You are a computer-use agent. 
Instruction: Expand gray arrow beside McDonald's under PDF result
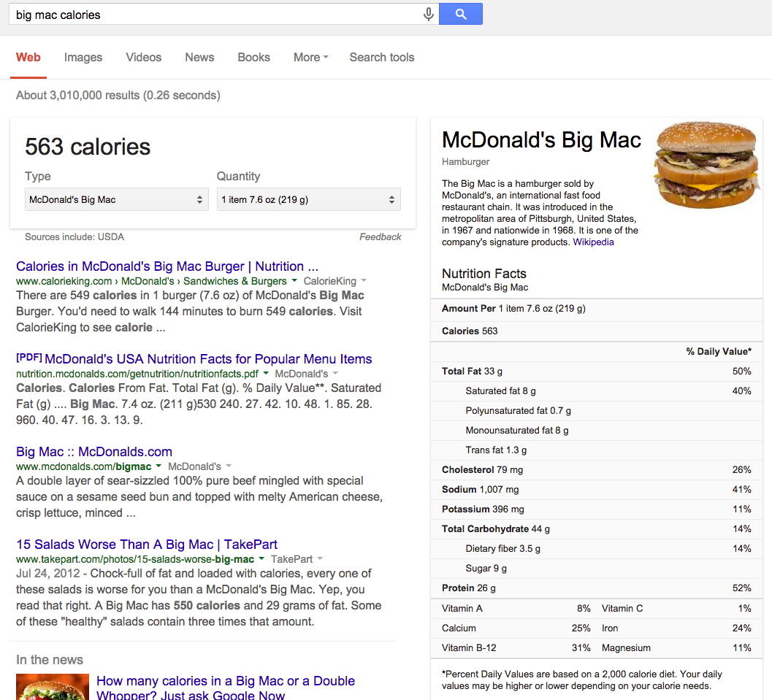335,374
